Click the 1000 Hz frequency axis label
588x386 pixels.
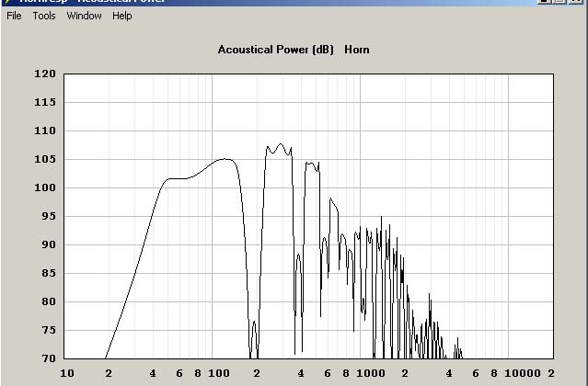coord(371,373)
